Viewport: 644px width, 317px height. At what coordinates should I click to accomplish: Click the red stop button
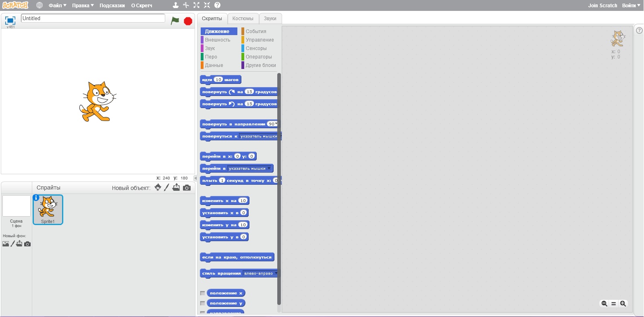pyautogui.click(x=188, y=21)
